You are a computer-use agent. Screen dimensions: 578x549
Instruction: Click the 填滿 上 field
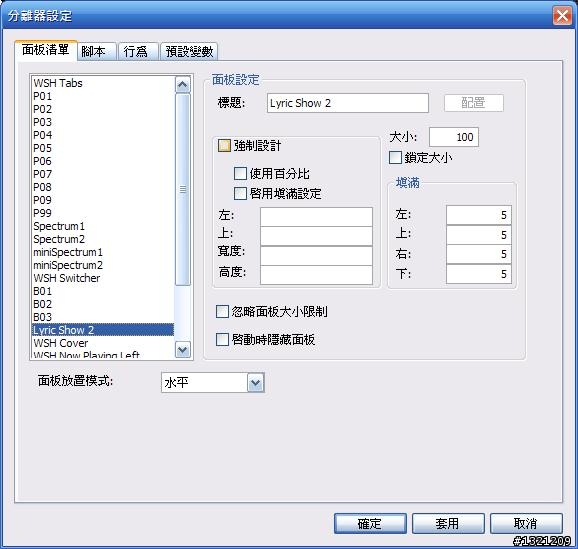click(x=478, y=234)
